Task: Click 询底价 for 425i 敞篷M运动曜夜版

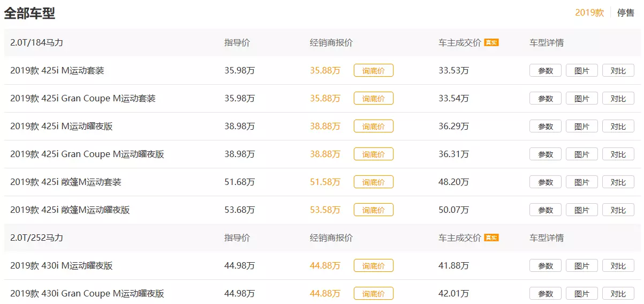Action: [x=373, y=210]
